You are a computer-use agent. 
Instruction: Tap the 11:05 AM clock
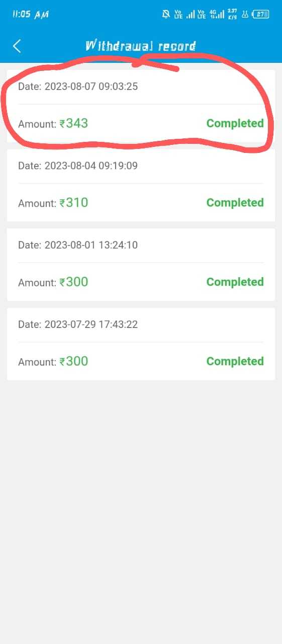point(30,15)
